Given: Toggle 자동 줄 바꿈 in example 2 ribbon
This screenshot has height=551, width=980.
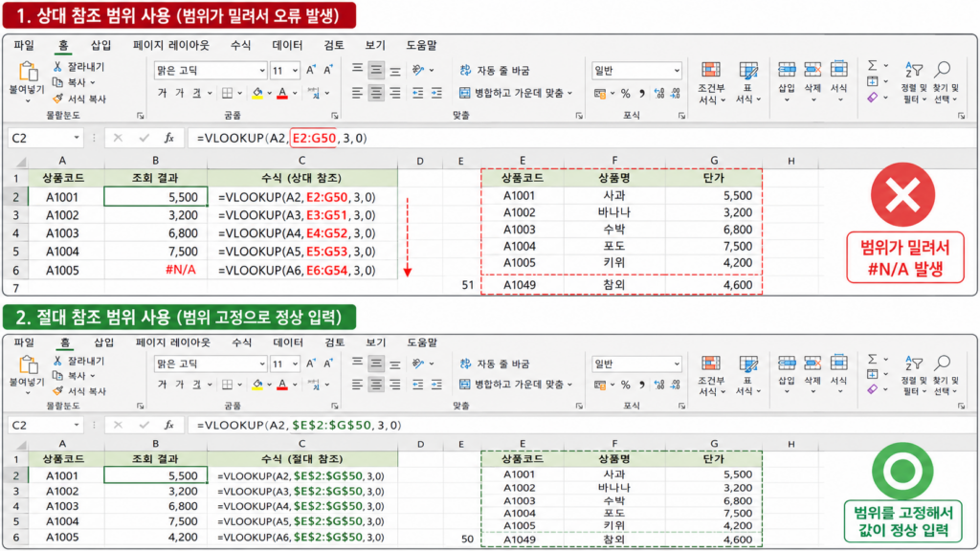Looking at the screenshot, I should coord(495,363).
